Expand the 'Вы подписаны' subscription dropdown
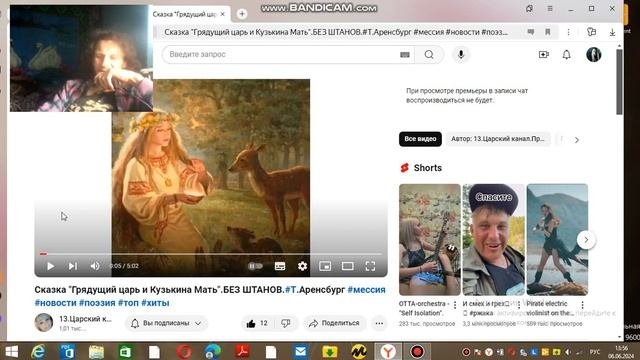 pos(167,323)
